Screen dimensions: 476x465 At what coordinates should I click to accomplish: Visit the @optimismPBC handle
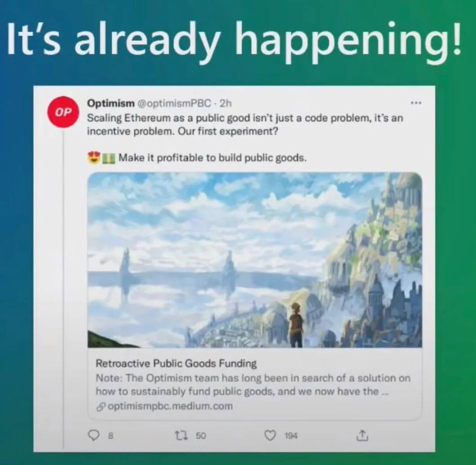click(175, 103)
